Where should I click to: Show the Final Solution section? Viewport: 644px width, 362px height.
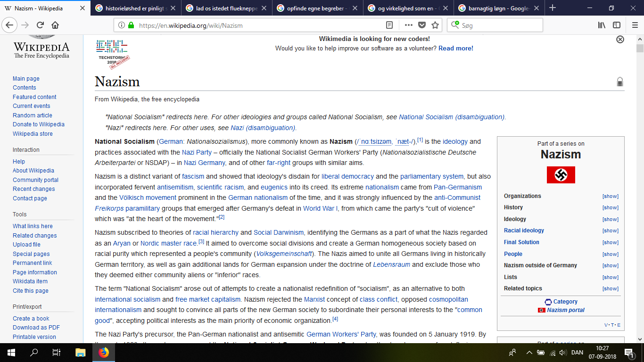click(610, 242)
